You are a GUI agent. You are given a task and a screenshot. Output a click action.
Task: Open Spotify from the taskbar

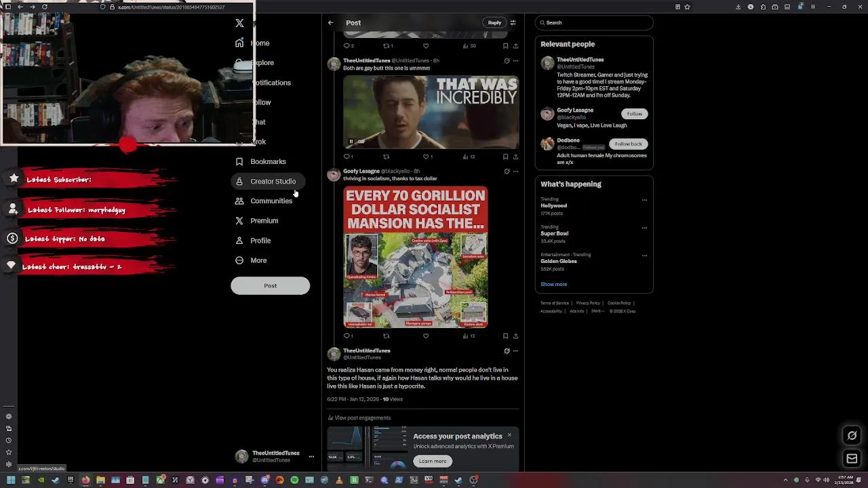pyautogui.click(x=294, y=480)
